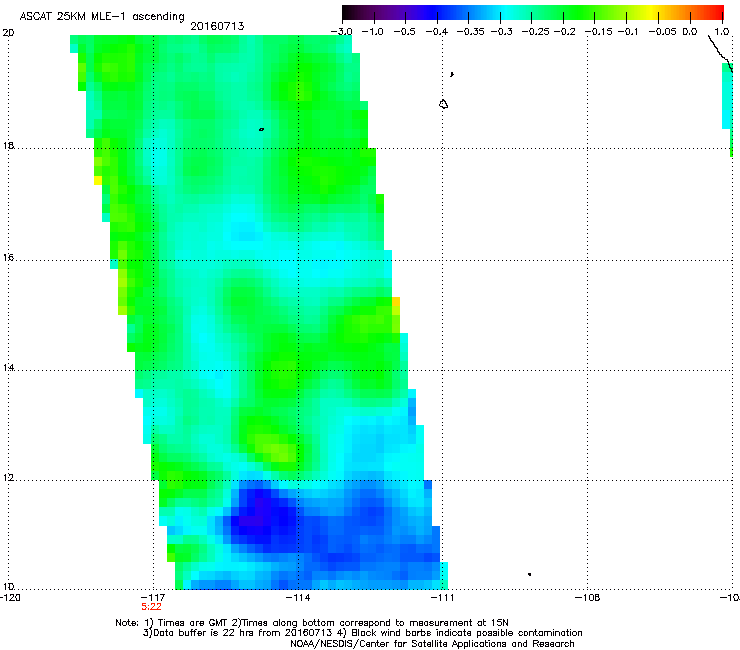Click the latitude label 18
Screen dimensions: 740x650
click(x=8, y=145)
